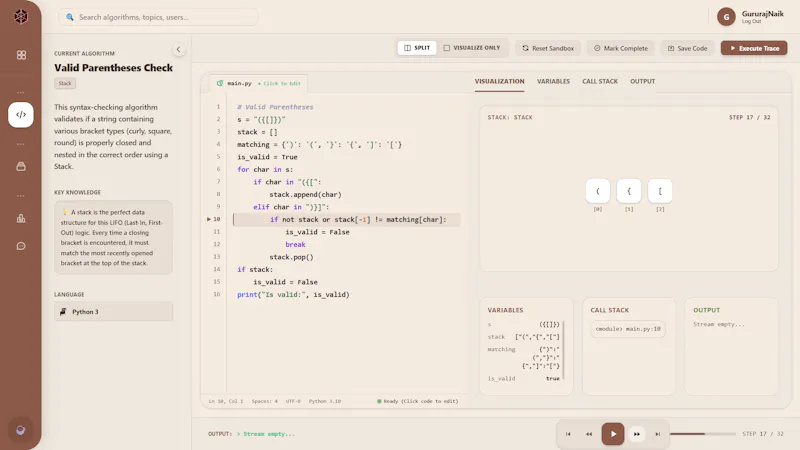Collapse the algorithm info panel
This screenshot has height=450, width=800.
(x=178, y=49)
